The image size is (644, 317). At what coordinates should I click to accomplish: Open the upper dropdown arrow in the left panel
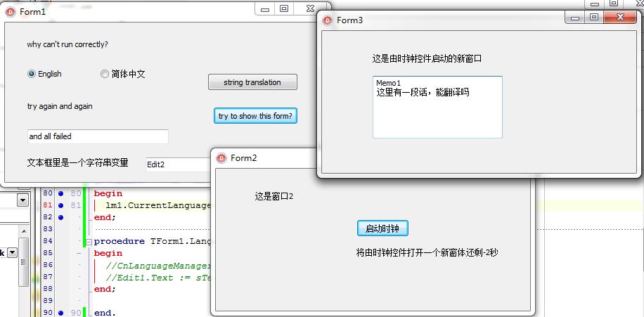click(22, 200)
